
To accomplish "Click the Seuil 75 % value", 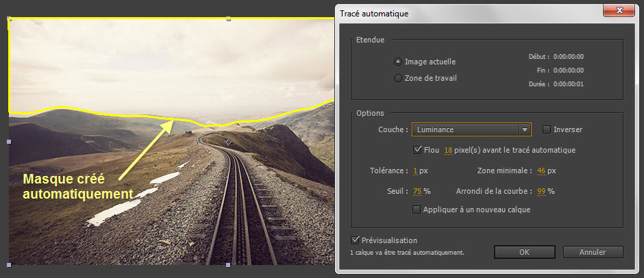I will click(417, 191).
